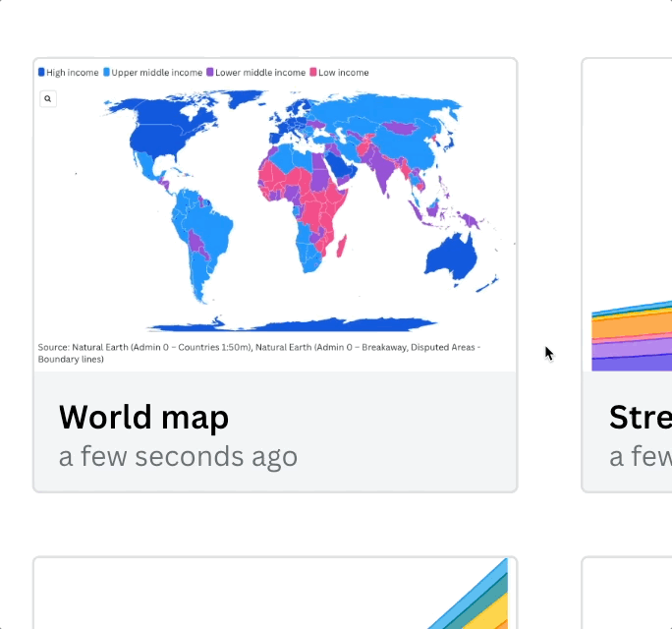This screenshot has height=629, width=672.
Task: Click the pink Low income legend square
Action: (313, 73)
